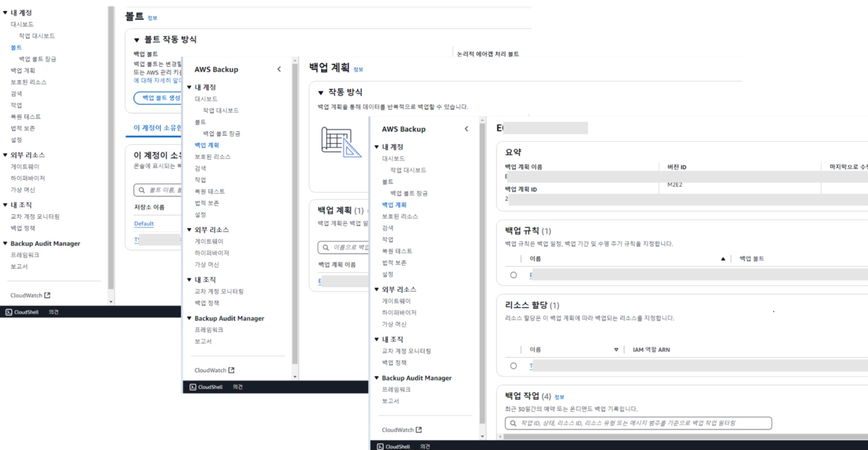Click search icon in backup plan name filter
868x450 pixels.
pos(326,247)
